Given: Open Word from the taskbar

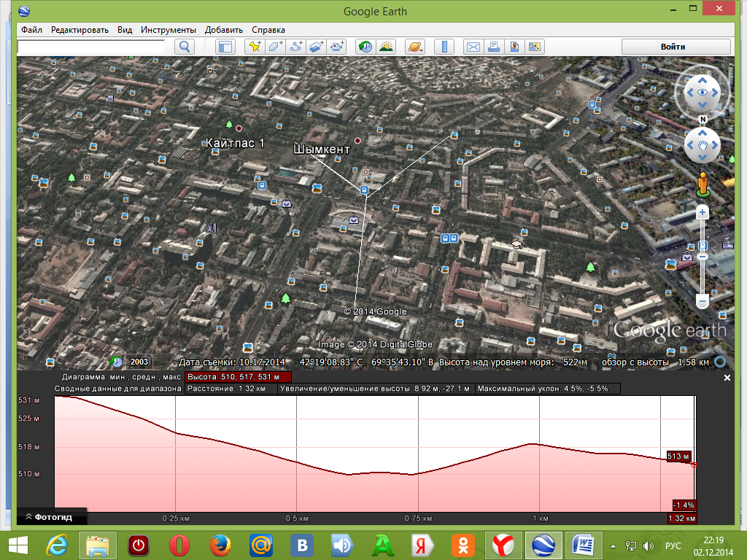Looking at the screenshot, I should 583,545.
